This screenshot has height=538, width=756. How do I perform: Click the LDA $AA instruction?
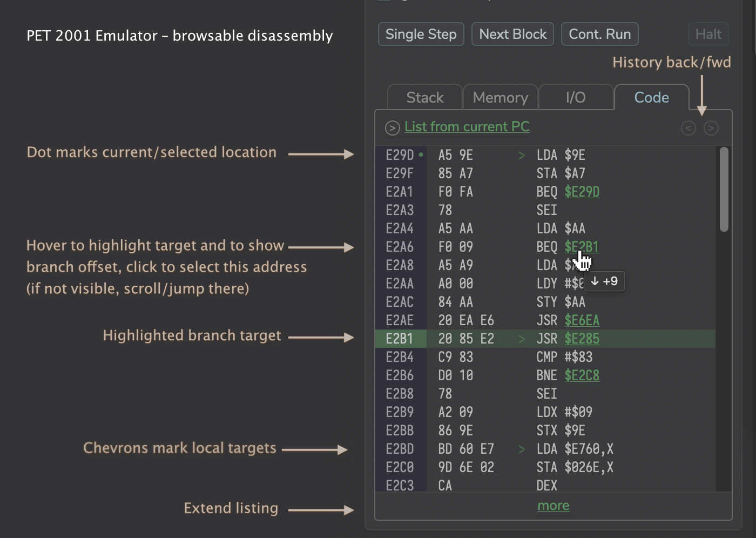[x=561, y=228]
